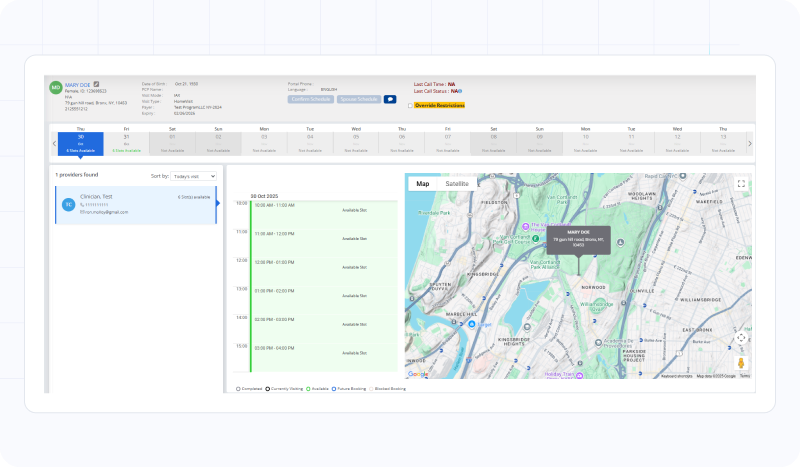Click the TC clinician avatar icon
Screen dimensions: 800x468
click(x=69, y=204)
